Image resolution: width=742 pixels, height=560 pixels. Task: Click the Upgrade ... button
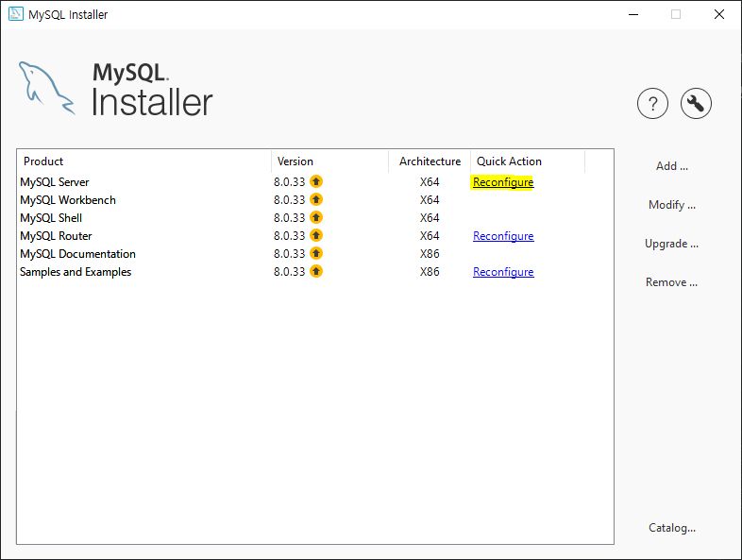tap(671, 244)
